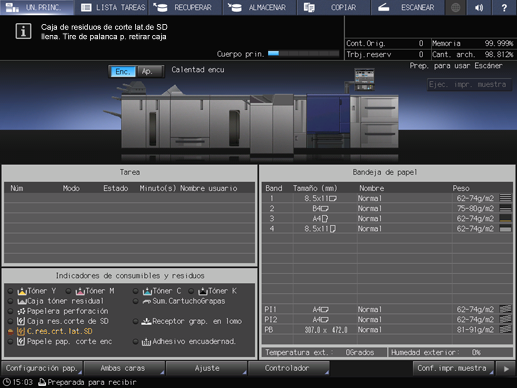The image size is (517, 388).
Task: Click the Preparada para recibir status icon
Action: [42, 382]
